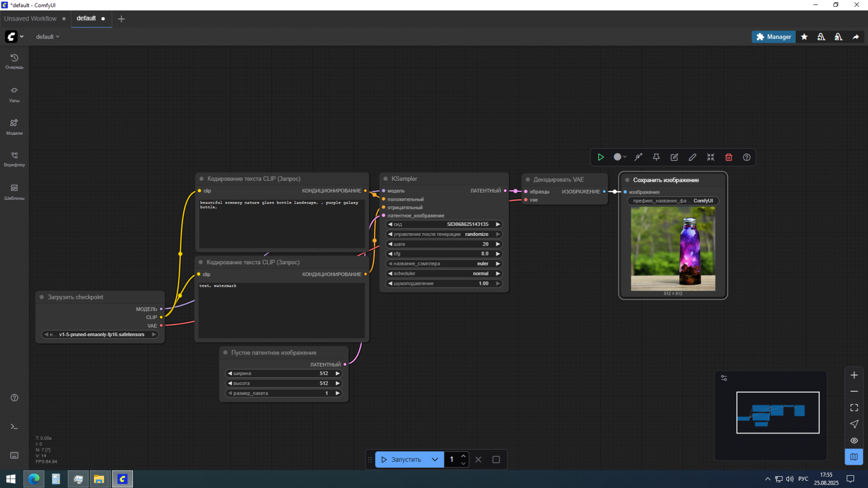Click the zoom in plus icon
The width and height of the screenshot is (868, 488).
854,376
